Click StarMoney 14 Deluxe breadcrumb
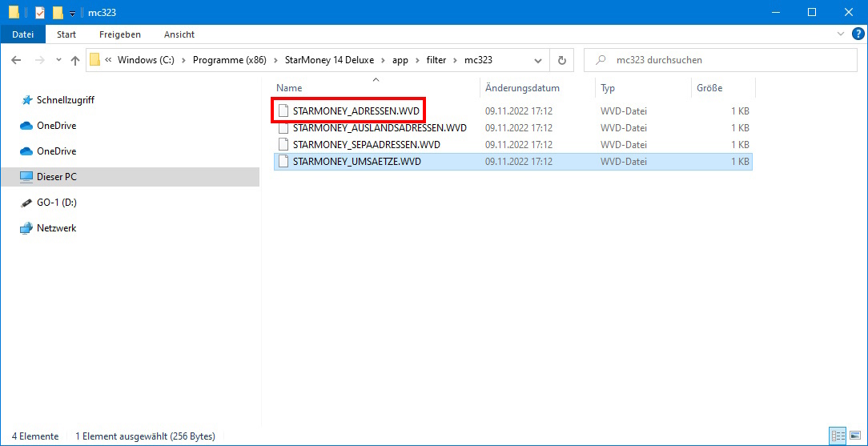868x446 pixels. (x=329, y=60)
